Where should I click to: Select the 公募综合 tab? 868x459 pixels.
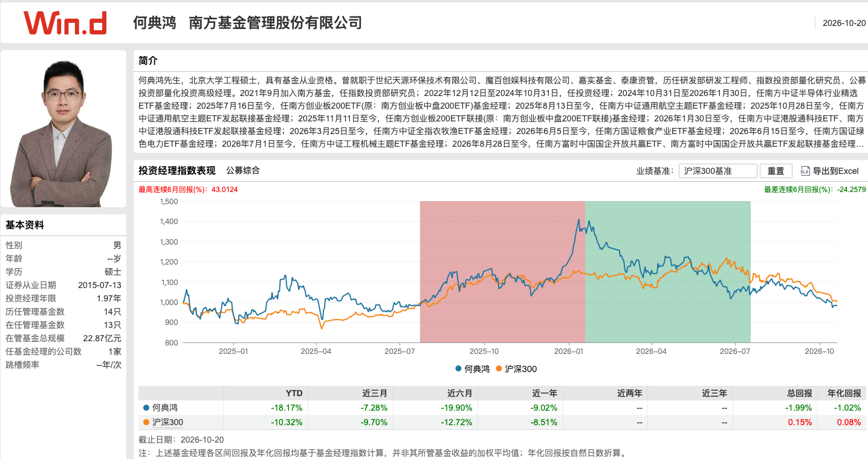tap(243, 170)
